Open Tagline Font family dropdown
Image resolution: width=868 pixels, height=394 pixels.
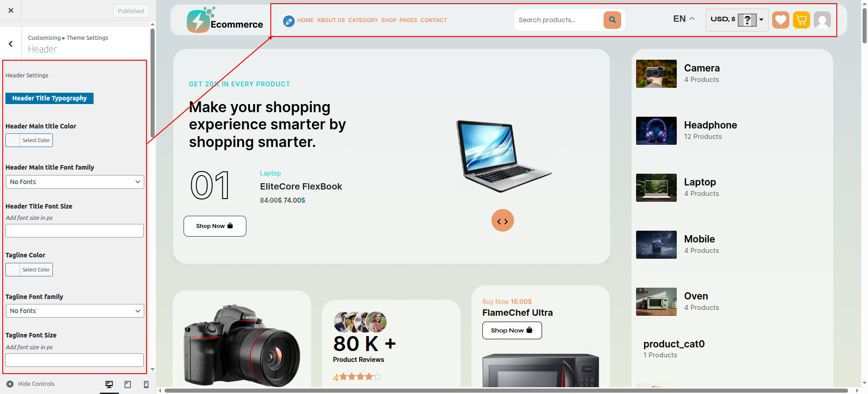click(x=75, y=311)
